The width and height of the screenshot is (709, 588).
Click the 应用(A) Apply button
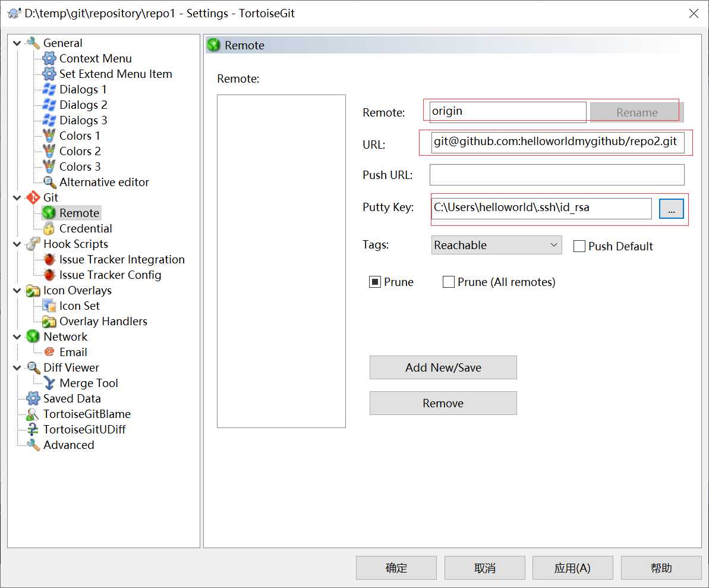click(573, 568)
